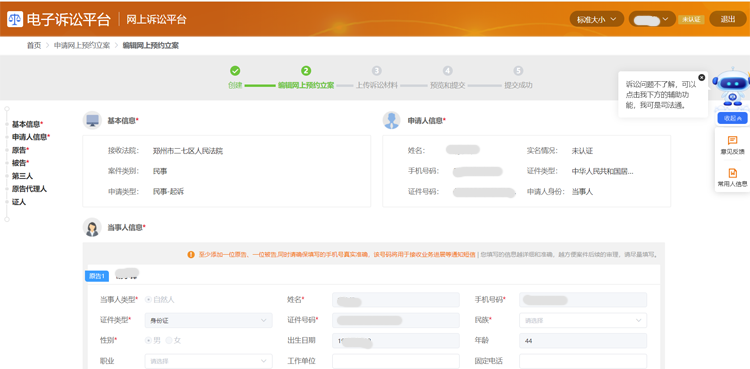750x369 pixels.
Task: Click the step 2 circle icon
Action: (306, 71)
